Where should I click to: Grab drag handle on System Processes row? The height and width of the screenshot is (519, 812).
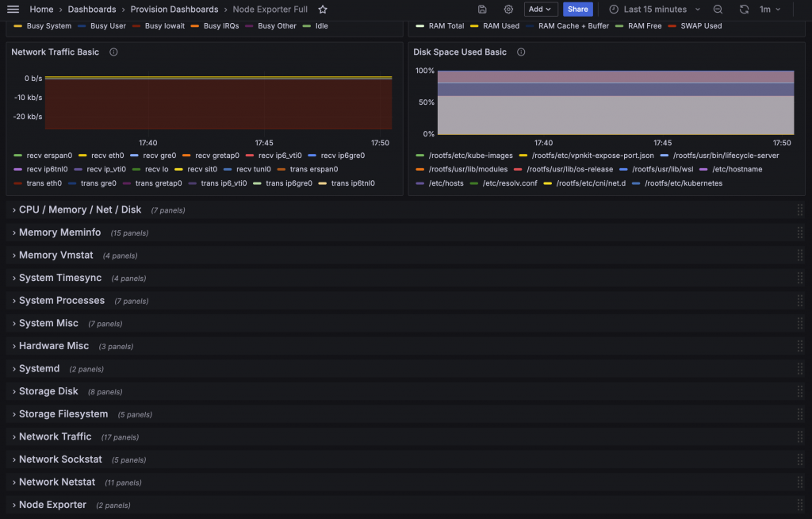[x=800, y=301]
